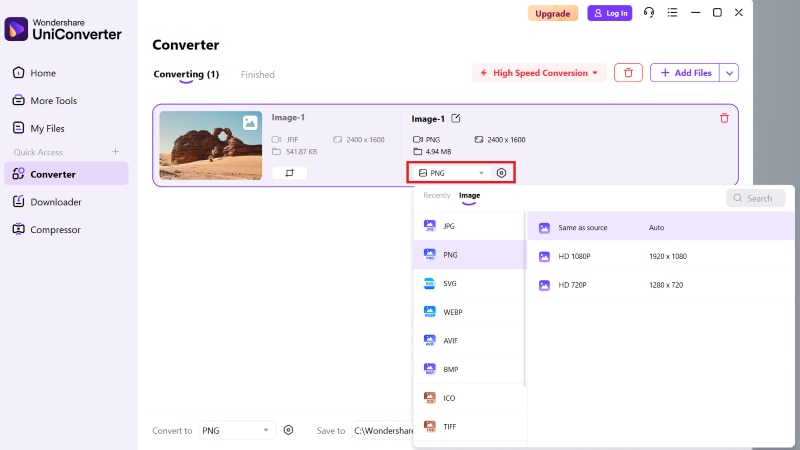Switch to the Converting (1) tab

pos(186,74)
